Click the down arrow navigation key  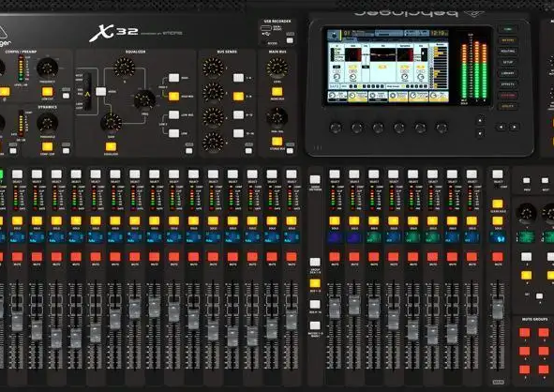[480, 133]
